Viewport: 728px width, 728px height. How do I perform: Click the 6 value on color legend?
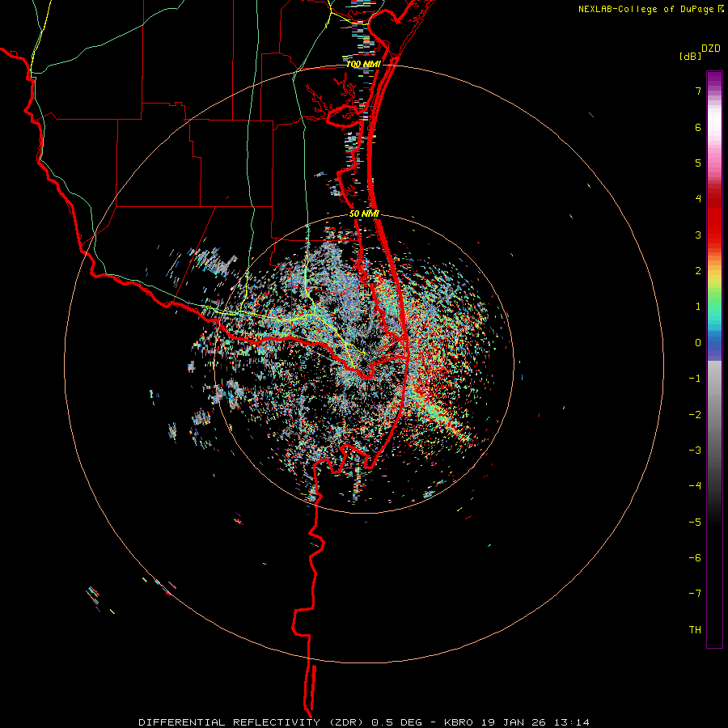pos(698,127)
